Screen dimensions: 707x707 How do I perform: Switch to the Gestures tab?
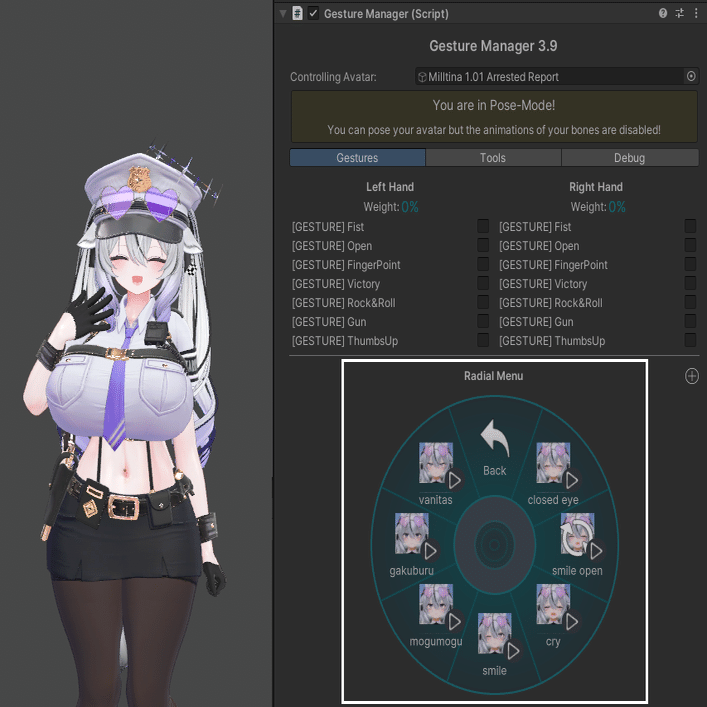[x=358, y=158]
